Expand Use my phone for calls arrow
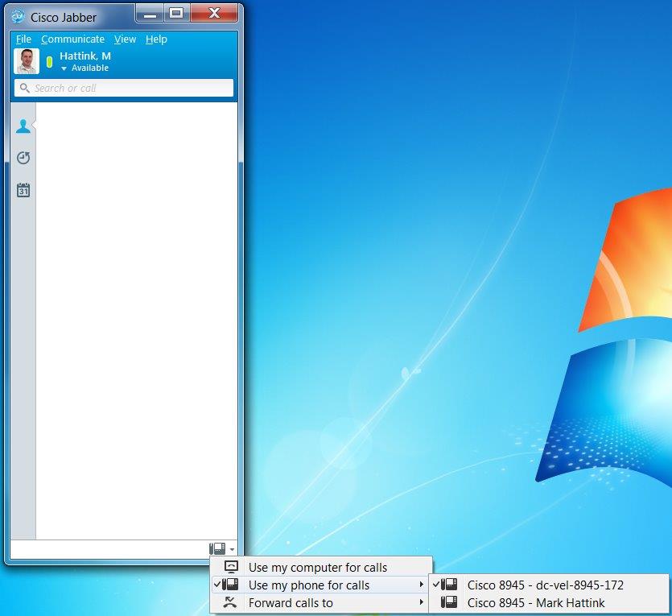Viewport: 672px width, 616px height. click(421, 585)
